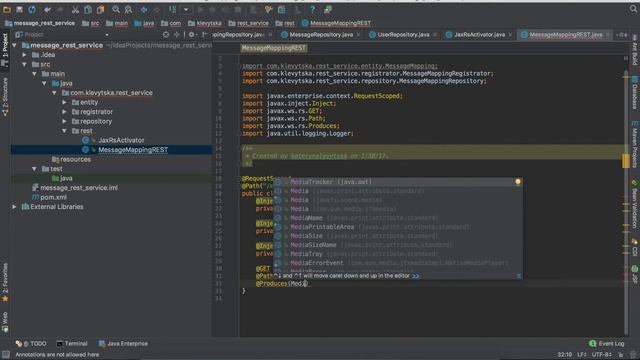Click the Synchronize toolbar icon
640x360 pixels.
pyautogui.click(x=32, y=9)
